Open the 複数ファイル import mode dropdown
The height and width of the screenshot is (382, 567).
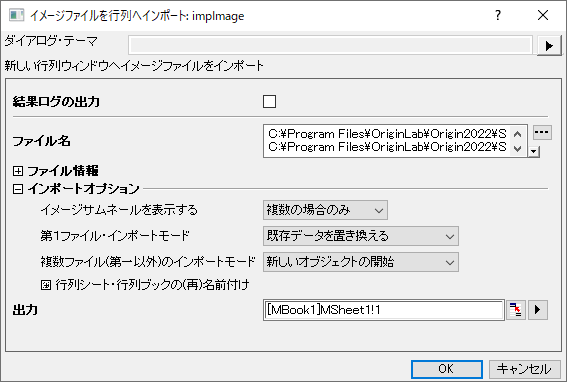point(361,262)
